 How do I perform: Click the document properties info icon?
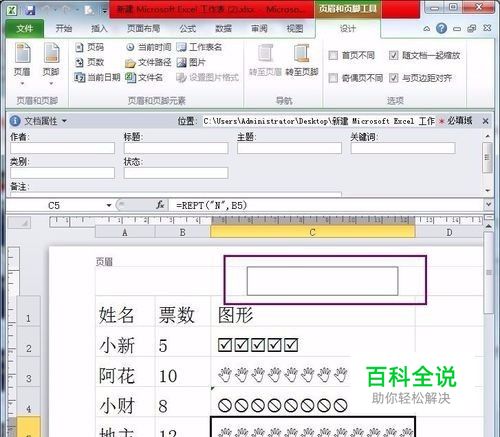tap(15, 121)
